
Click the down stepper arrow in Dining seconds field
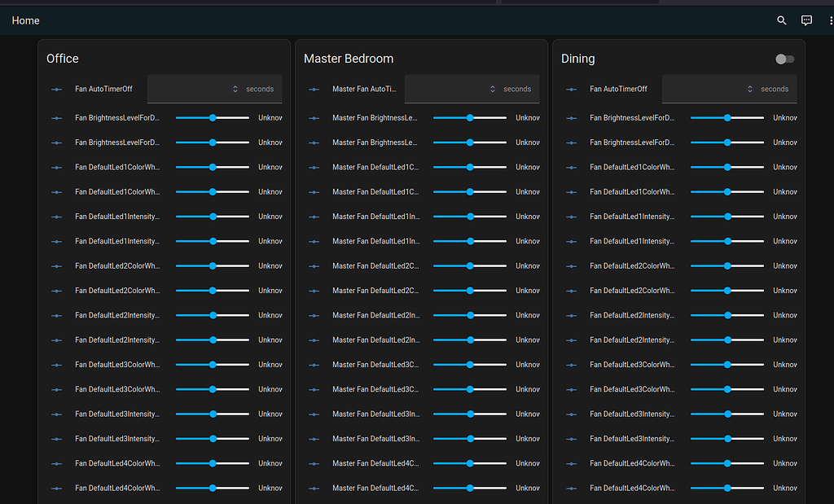click(x=749, y=92)
